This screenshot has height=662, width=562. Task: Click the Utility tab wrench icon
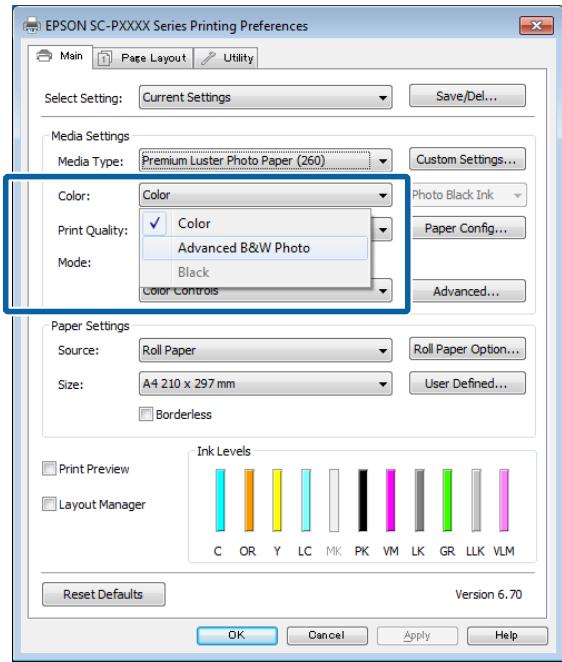click(x=208, y=58)
